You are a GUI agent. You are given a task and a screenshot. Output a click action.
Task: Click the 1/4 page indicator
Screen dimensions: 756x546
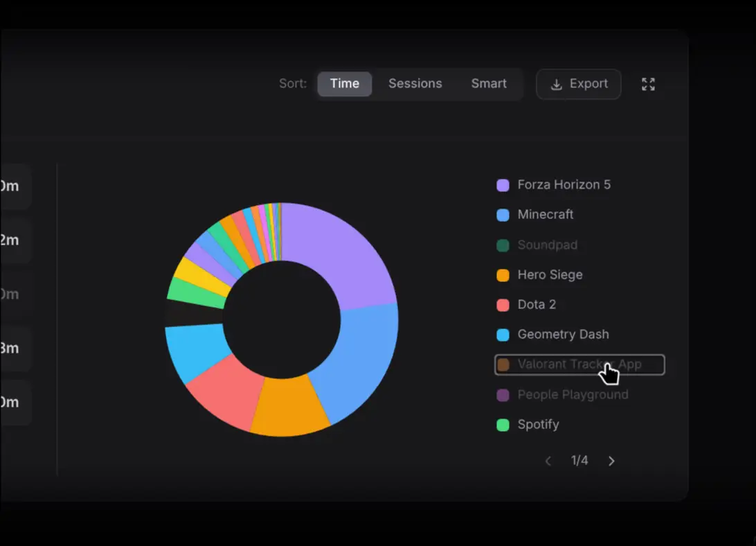tap(579, 461)
